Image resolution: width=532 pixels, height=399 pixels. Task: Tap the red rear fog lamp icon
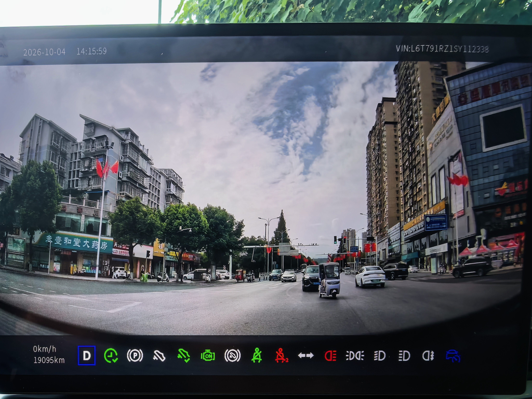pyautogui.click(x=330, y=356)
